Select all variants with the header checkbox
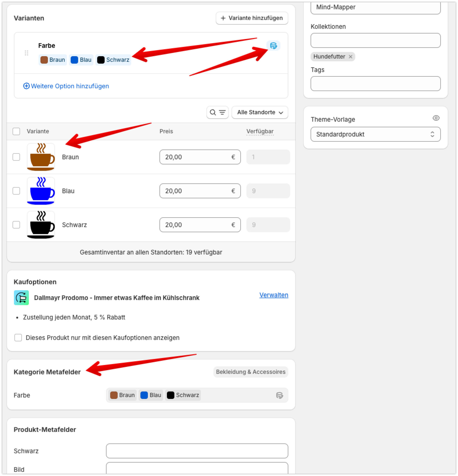Viewport: 458px width, 476px height. click(x=16, y=131)
